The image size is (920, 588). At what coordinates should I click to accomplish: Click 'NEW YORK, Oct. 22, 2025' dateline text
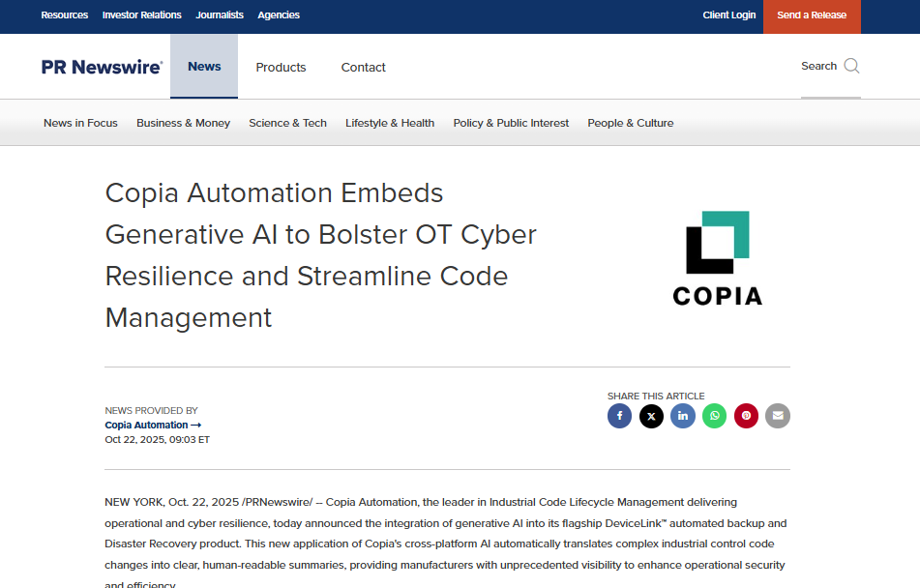click(172, 502)
